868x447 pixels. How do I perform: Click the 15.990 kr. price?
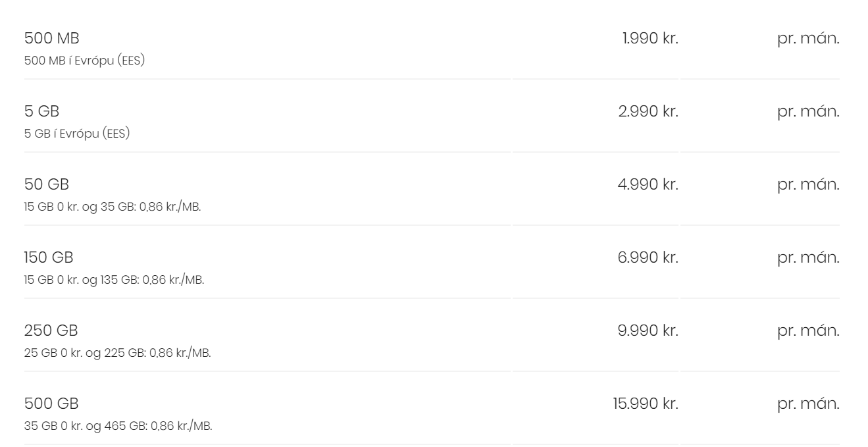tap(645, 404)
